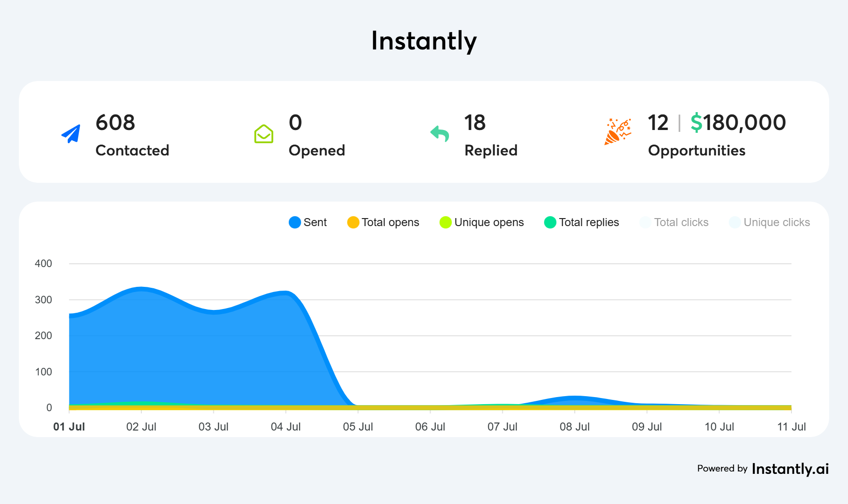Select the 02 Jul axis label
This screenshot has width=848, height=504.
click(x=141, y=427)
